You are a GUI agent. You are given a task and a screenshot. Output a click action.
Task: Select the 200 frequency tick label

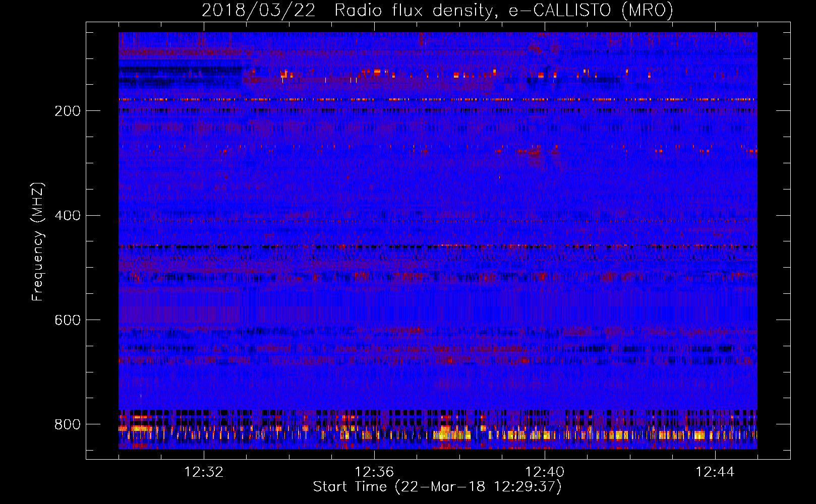pos(68,111)
